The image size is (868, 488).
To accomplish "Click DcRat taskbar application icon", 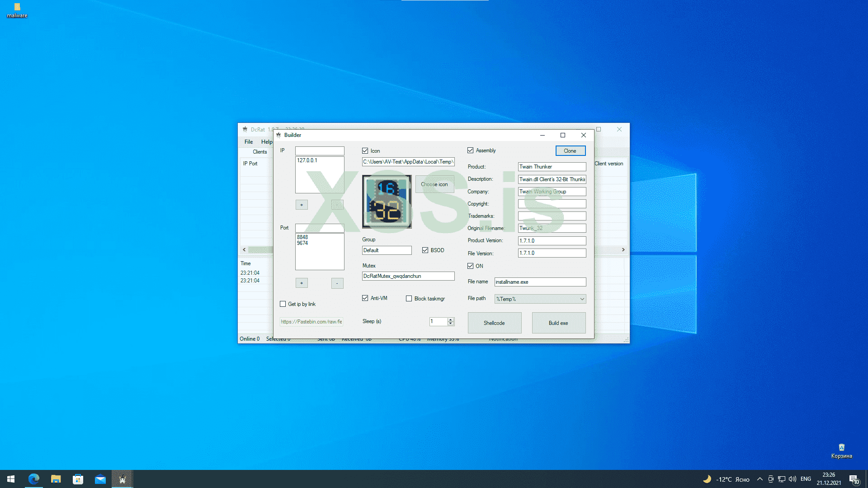I will [122, 479].
